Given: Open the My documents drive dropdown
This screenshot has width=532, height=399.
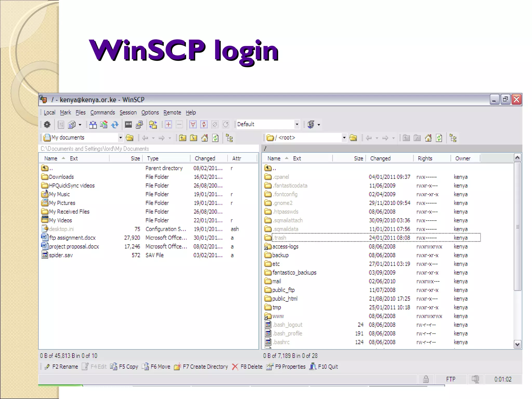Looking at the screenshot, I should click(120, 138).
